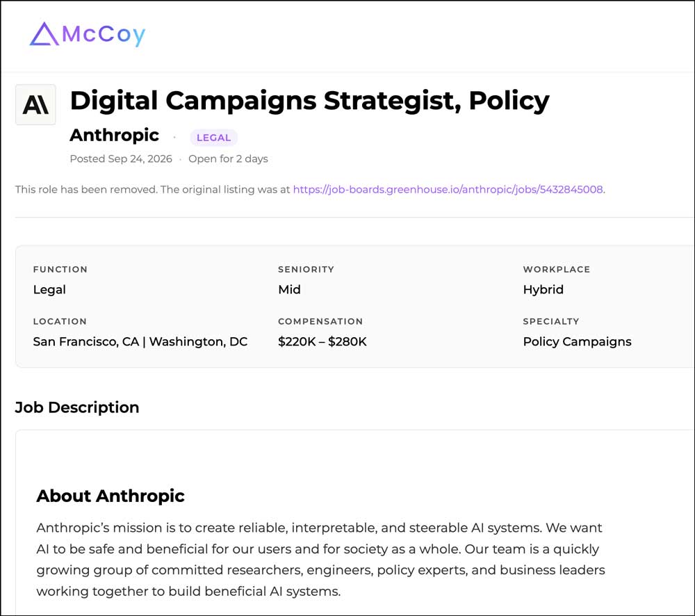This screenshot has width=695, height=616.
Task: Click the Job Description heading
Action: click(77, 407)
